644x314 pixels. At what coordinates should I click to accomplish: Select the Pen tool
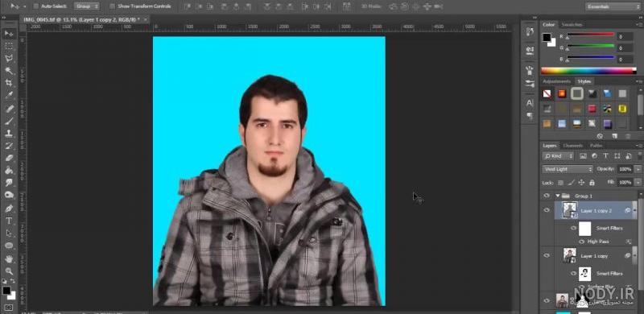tap(9, 209)
